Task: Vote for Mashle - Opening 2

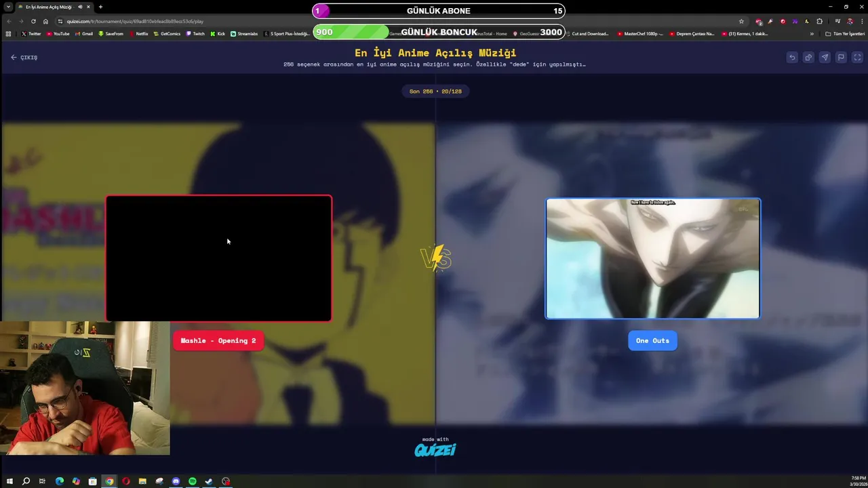Action: [x=218, y=341]
